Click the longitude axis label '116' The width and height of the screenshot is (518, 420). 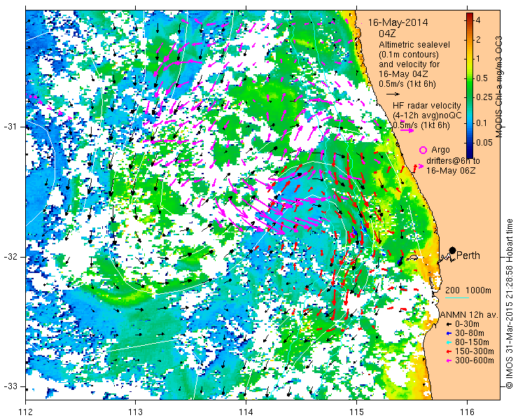(x=467, y=412)
